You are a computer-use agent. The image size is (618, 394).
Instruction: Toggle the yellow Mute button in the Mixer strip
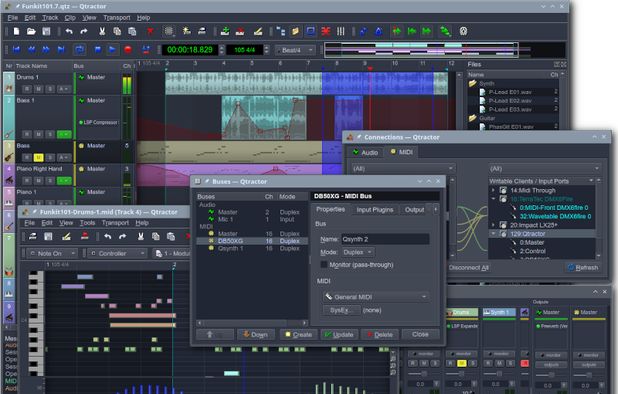click(x=462, y=363)
